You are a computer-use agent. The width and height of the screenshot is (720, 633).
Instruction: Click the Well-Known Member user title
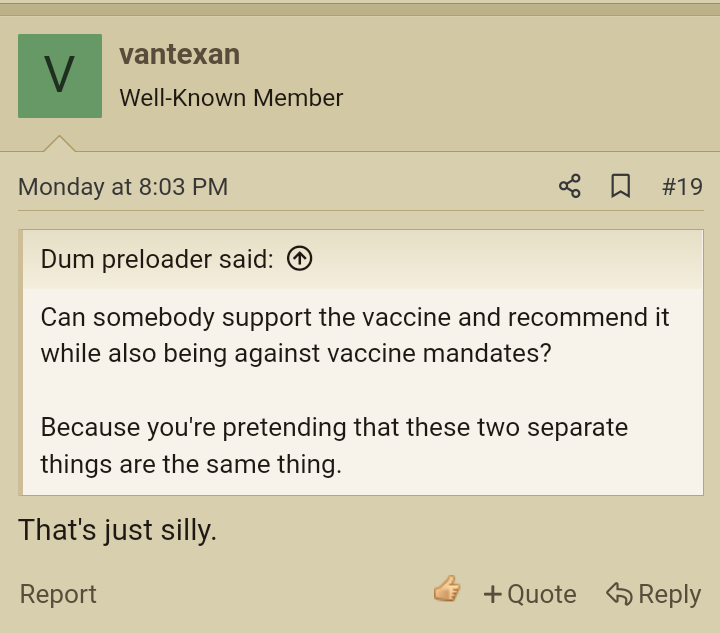coord(231,98)
